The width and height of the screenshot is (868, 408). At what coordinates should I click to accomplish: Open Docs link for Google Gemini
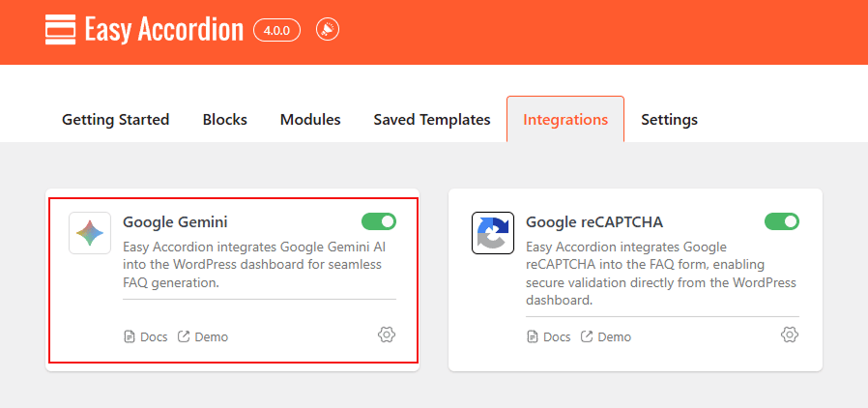[x=146, y=337]
